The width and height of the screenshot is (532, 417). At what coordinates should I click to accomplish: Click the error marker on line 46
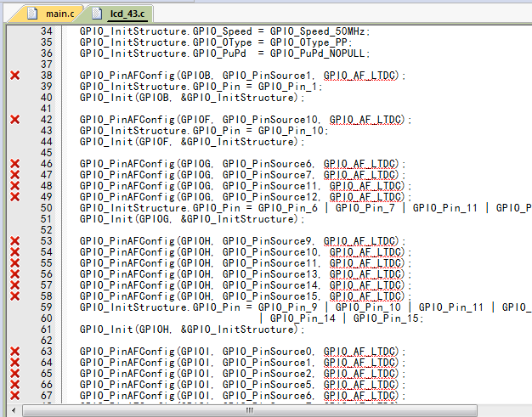tap(15, 164)
